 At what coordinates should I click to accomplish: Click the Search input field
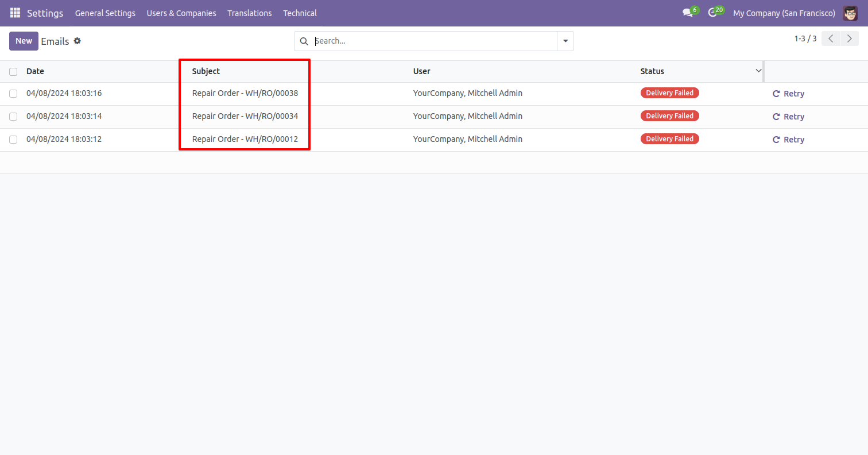[x=433, y=41]
